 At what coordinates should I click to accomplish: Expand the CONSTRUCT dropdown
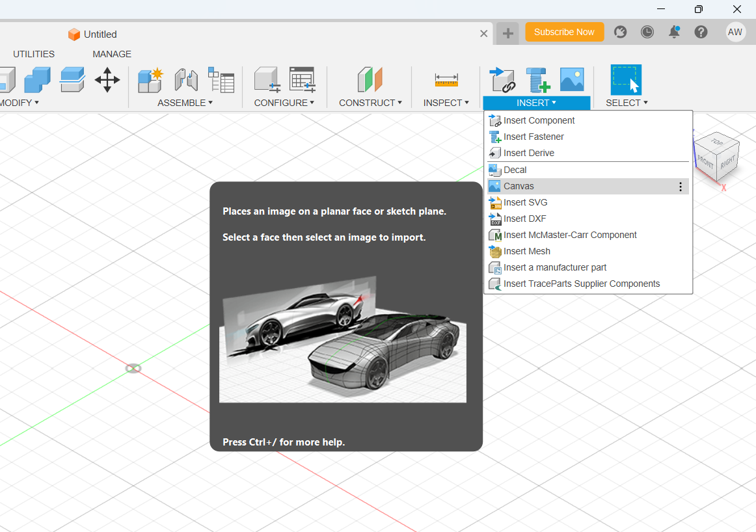pyautogui.click(x=370, y=103)
